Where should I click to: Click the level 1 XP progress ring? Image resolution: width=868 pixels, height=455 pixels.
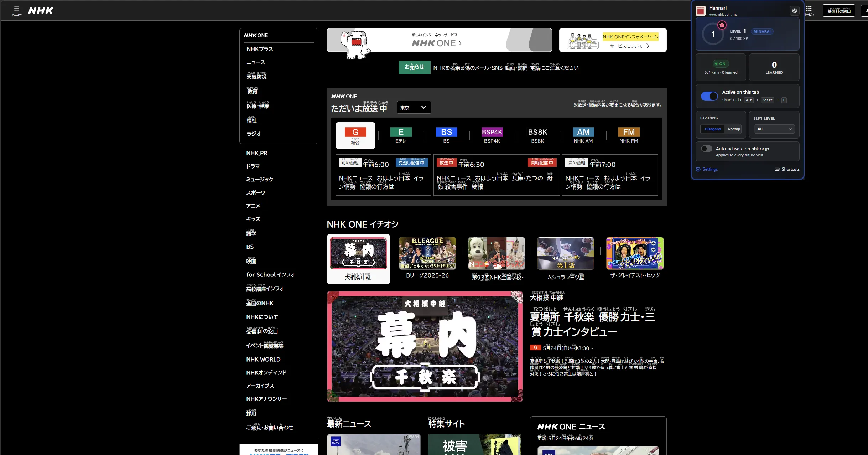(x=713, y=34)
